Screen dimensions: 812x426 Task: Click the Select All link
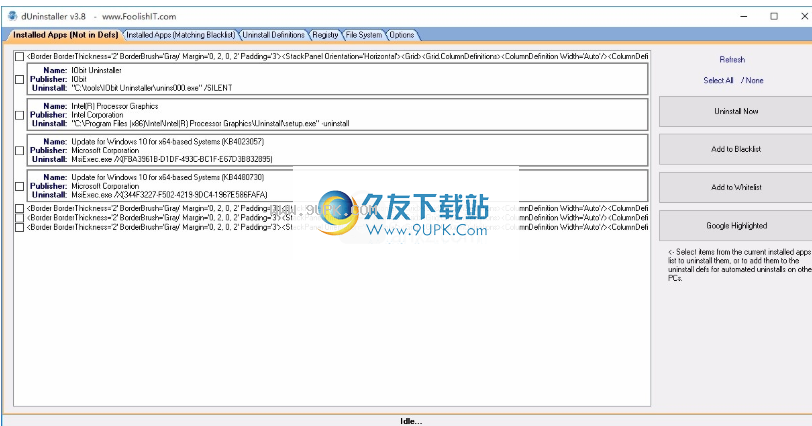click(x=718, y=80)
